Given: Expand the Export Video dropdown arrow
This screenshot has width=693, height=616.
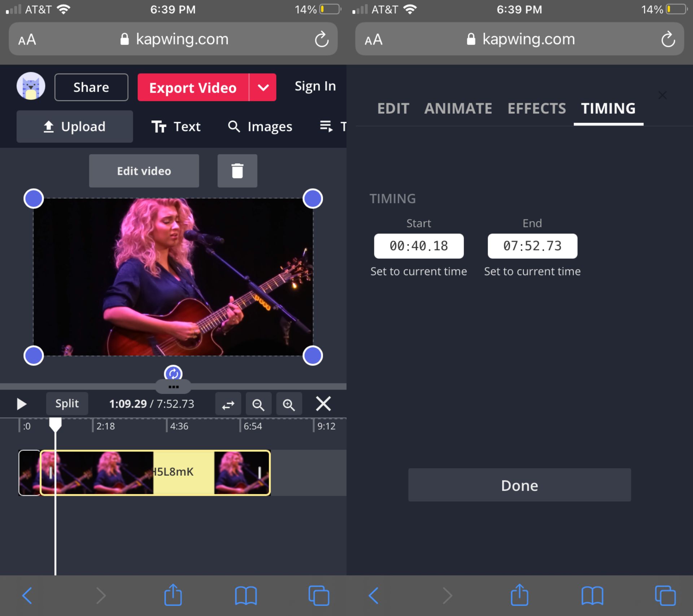Looking at the screenshot, I should click(x=263, y=88).
